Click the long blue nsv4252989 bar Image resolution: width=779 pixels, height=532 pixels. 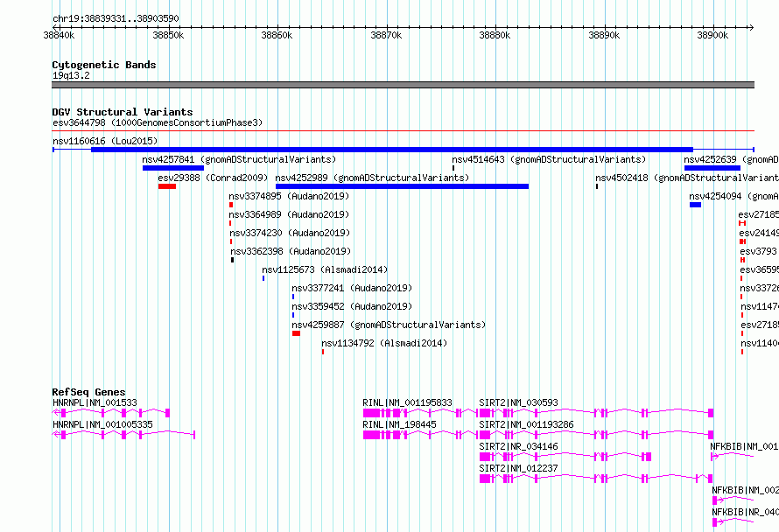[x=402, y=186]
